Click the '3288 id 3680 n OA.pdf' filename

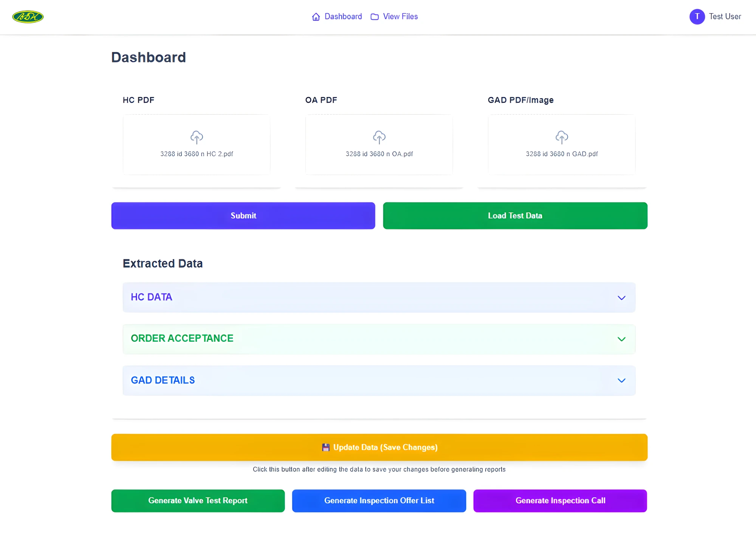pyautogui.click(x=379, y=154)
